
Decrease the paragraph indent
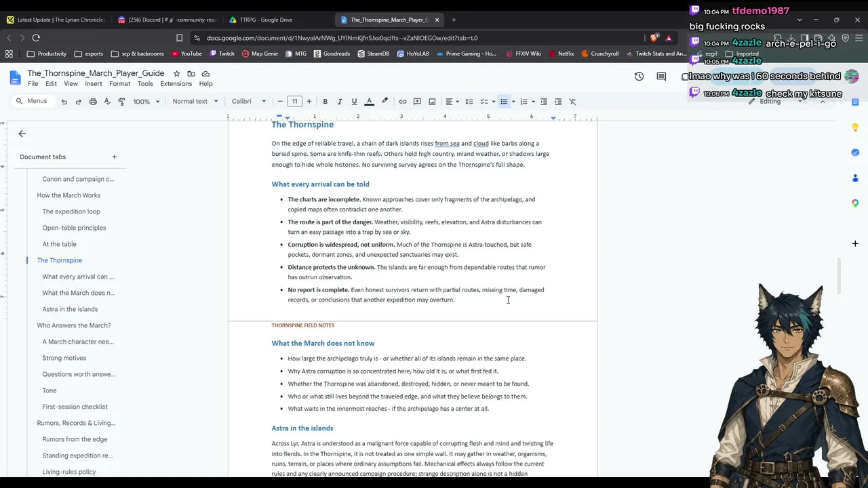[x=543, y=102]
